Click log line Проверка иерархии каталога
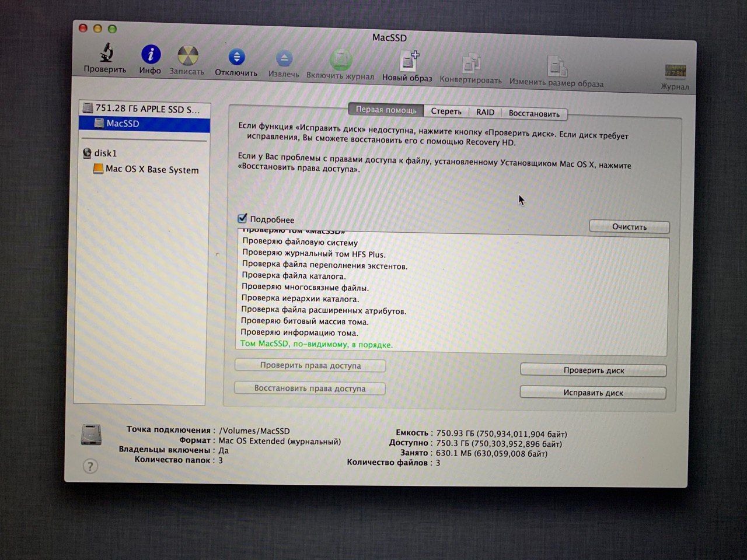 pos(300,299)
